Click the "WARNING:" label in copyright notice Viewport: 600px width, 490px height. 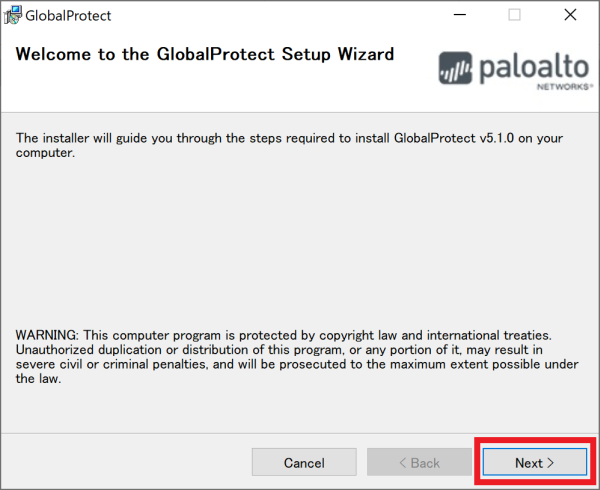pyautogui.click(x=46, y=334)
